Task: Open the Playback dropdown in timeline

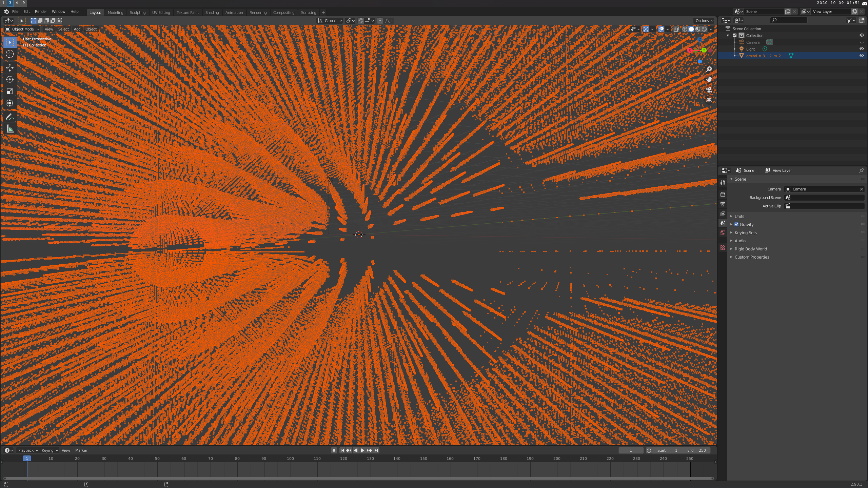Action: point(28,450)
